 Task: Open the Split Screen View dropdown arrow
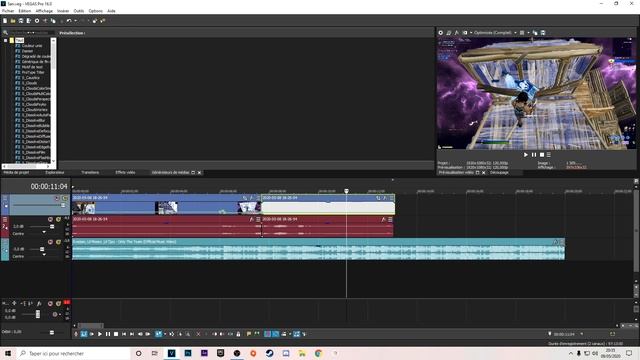click(x=471, y=33)
